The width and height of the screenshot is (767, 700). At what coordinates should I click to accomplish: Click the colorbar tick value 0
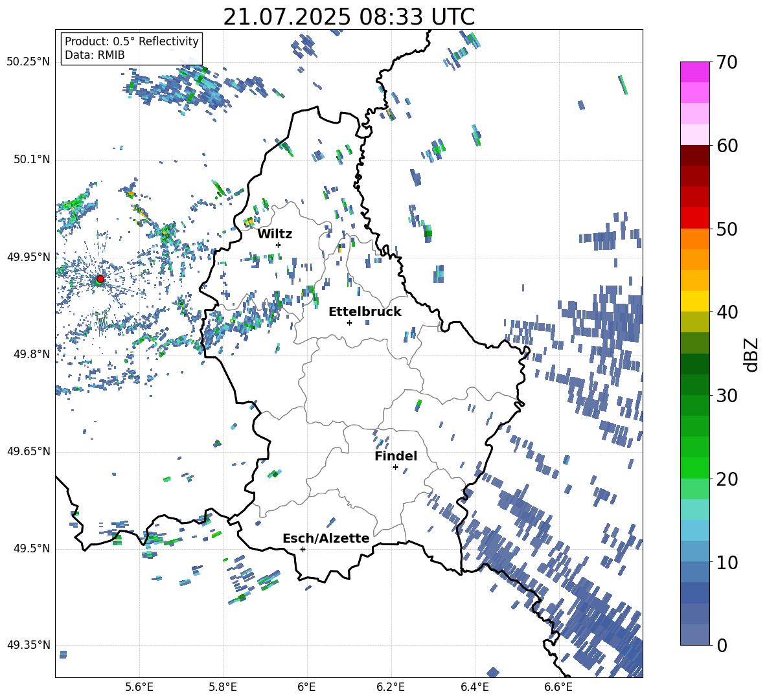point(722,645)
